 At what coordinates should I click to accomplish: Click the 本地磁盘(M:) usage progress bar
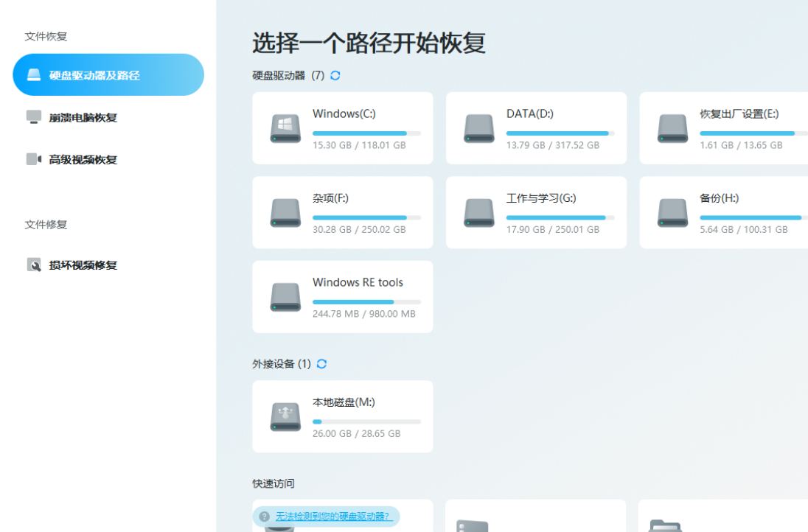(x=366, y=421)
